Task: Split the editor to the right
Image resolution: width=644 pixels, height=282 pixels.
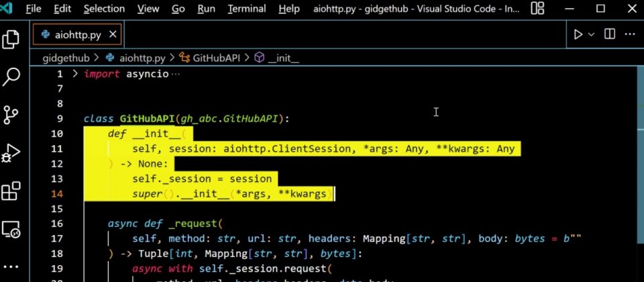Action: click(610, 34)
